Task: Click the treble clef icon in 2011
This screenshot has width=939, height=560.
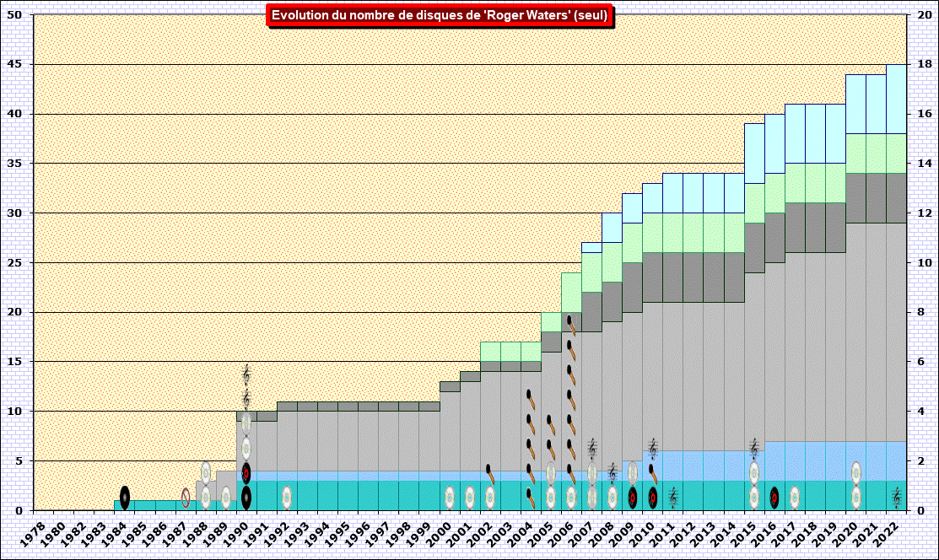Action: point(673,498)
